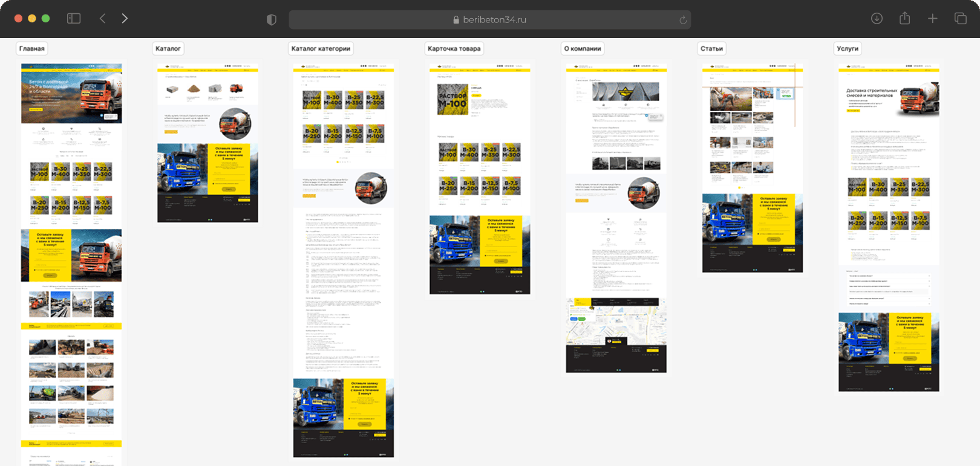
Task: Open the Главная page mockup thumbnail
Action: point(71,264)
